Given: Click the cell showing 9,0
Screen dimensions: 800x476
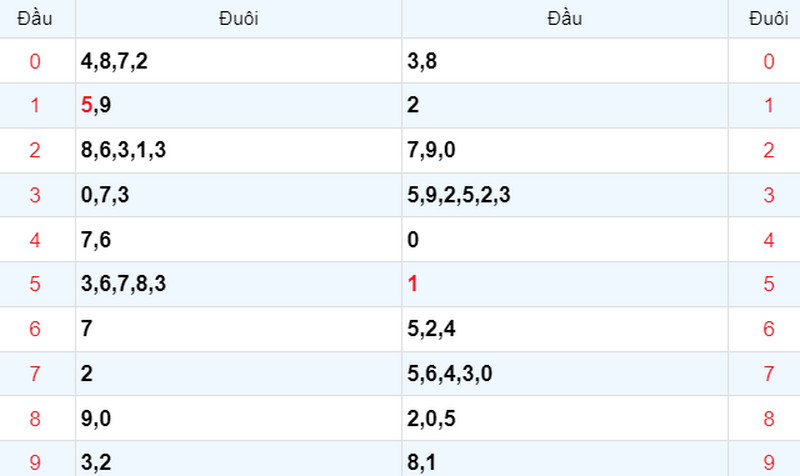Looking at the screenshot, I should pyautogui.click(x=238, y=418).
